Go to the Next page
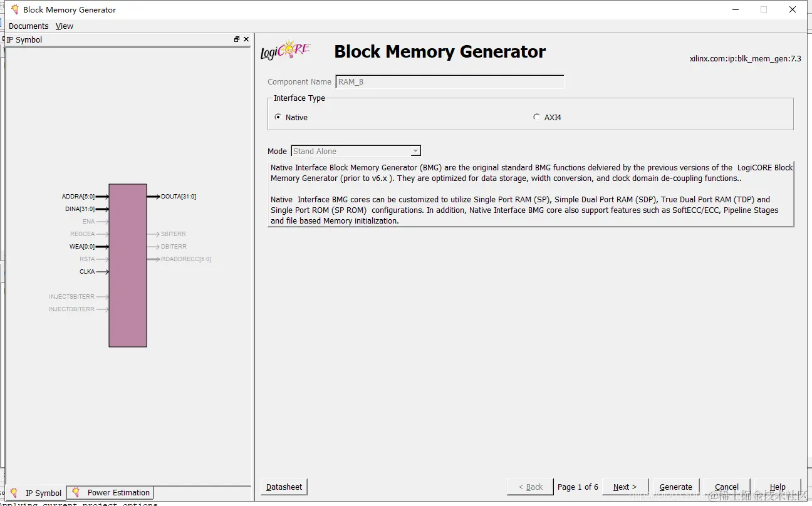This screenshot has width=812, height=506. coord(625,487)
